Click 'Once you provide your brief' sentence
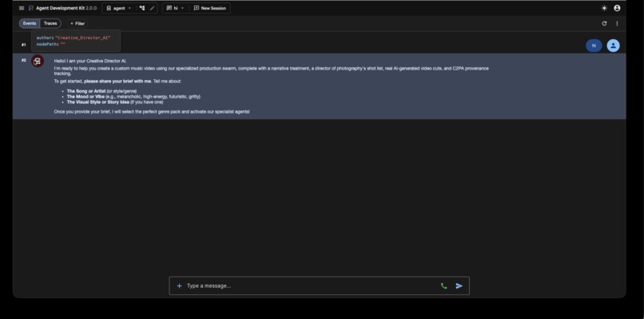 [152, 112]
